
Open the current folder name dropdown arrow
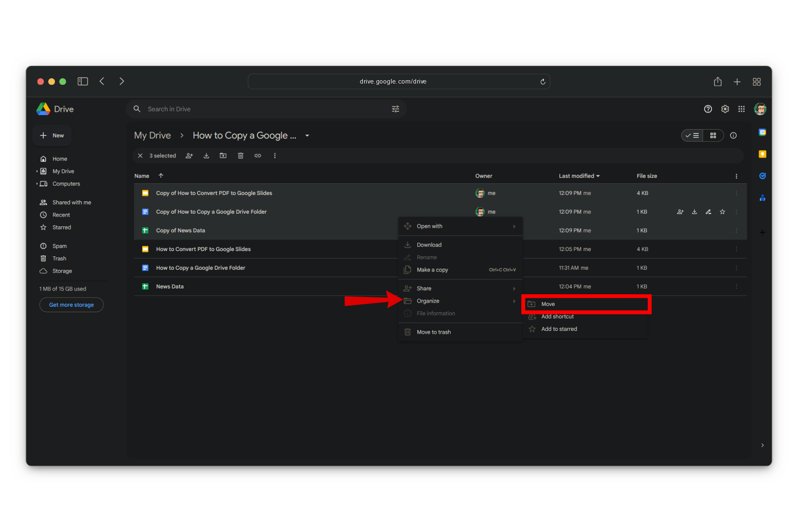click(307, 135)
